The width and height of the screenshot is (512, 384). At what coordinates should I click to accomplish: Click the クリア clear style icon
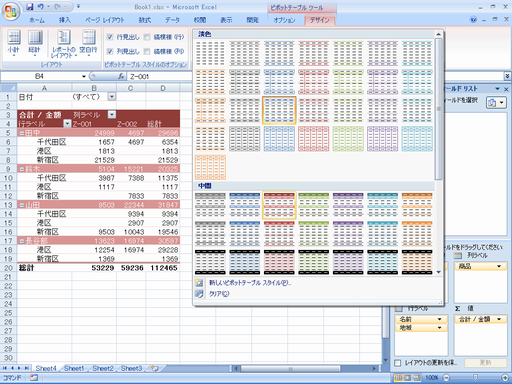[199, 294]
